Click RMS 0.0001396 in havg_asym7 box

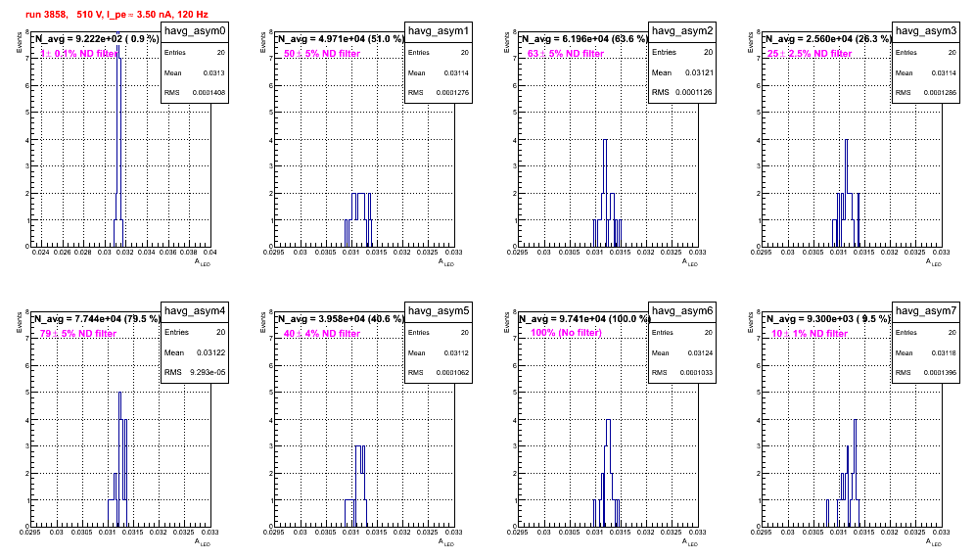tap(926, 373)
